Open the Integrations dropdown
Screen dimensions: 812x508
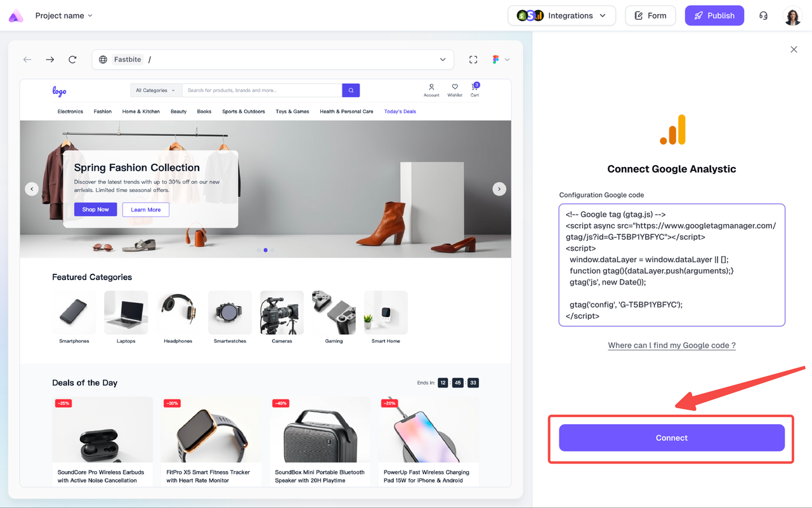(x=561, y=16)
